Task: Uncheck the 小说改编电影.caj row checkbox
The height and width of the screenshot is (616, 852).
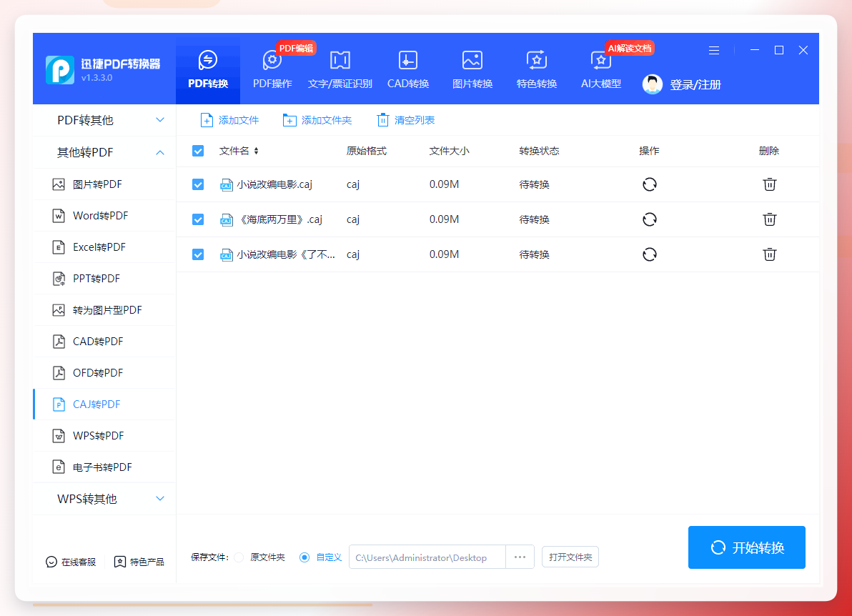Action: [198, 184]
